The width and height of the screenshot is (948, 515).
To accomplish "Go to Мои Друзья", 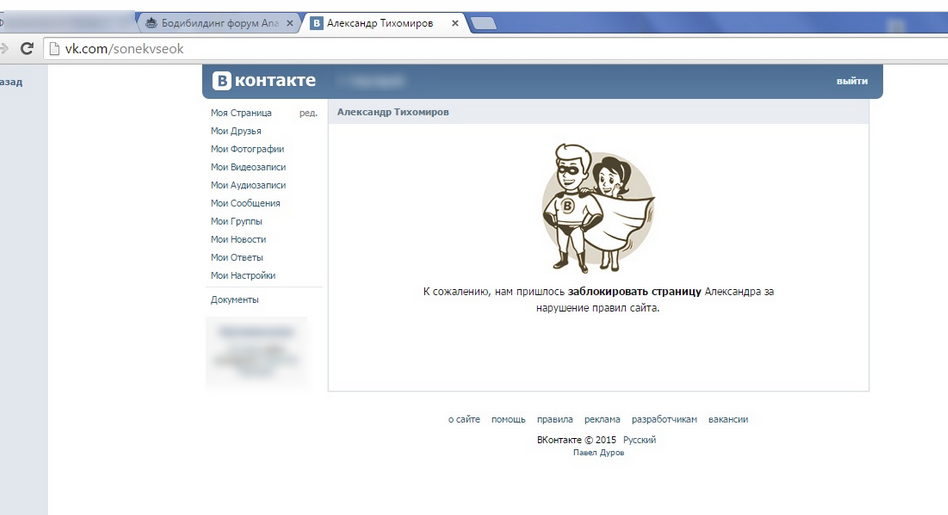I will (236, 131).
